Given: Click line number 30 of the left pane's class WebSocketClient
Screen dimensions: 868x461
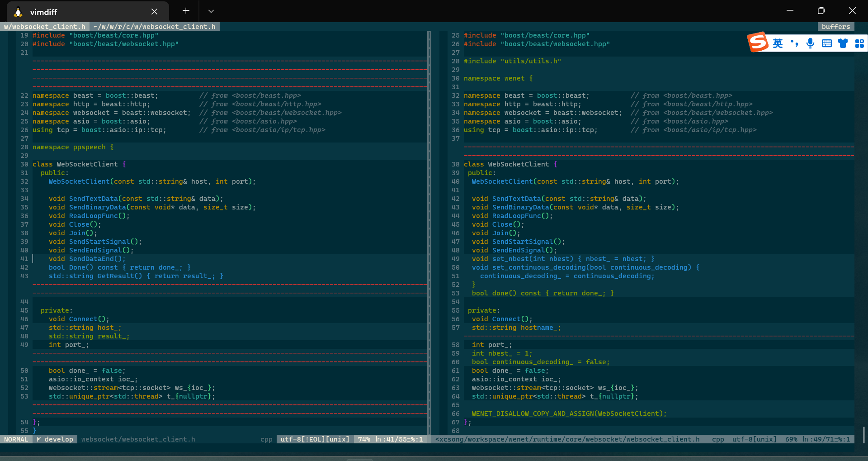Looking at the screenshot, I should click(x=24, y=164).
